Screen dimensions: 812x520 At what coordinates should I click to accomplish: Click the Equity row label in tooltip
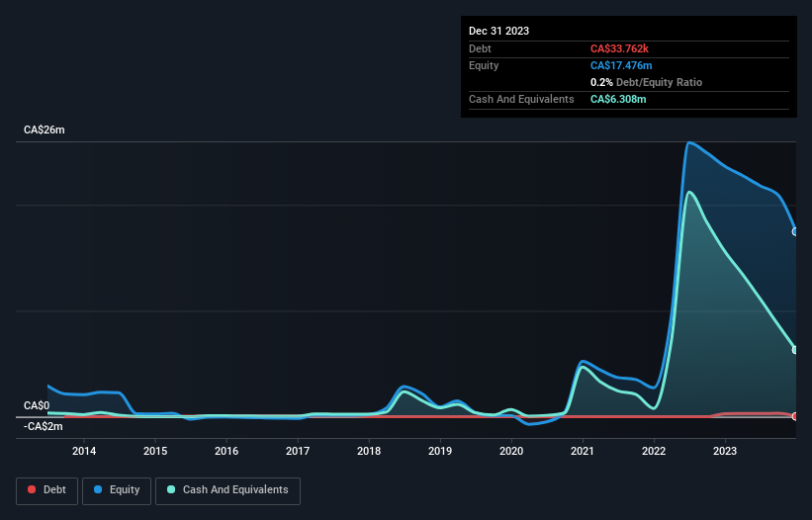[484, 65]
